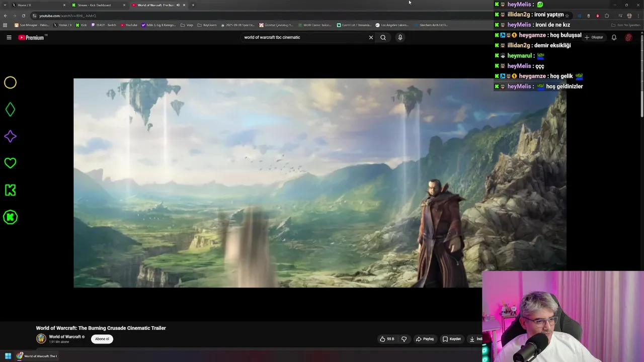Screen dimensions: 644x362
Task: Click the green heart overlay icon
Action: tap(10, 163)
